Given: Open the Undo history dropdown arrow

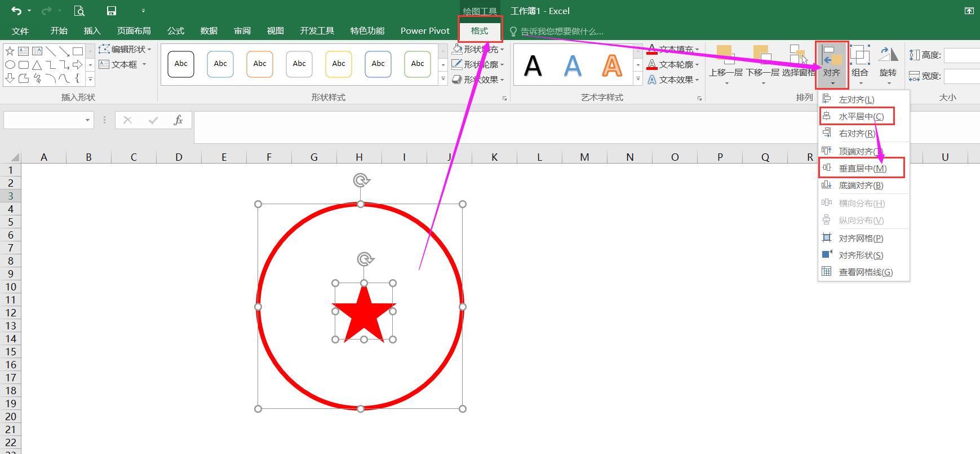Looking at the screenshot, I should coord(29,11).
